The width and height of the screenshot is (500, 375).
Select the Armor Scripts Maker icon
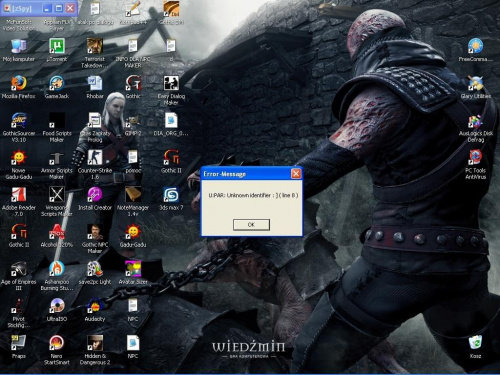pyautogui.click(x=57, y=158)
